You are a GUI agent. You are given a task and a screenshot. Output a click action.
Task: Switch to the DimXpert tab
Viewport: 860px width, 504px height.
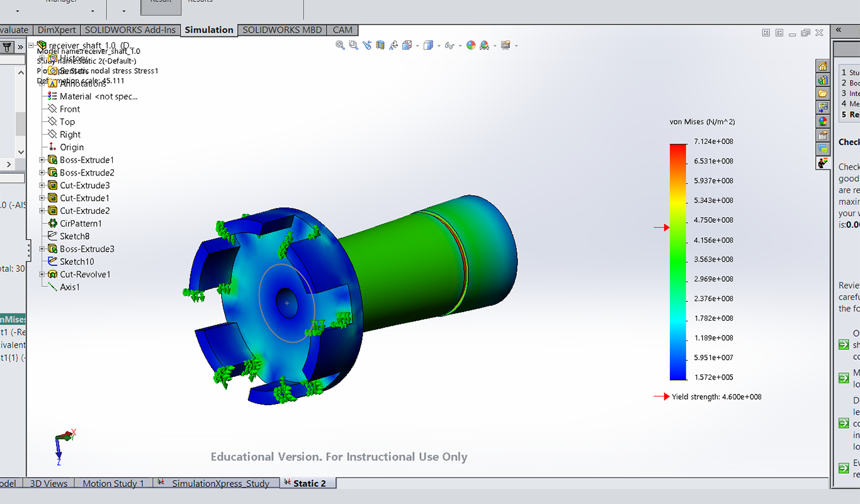click(57, 30)
